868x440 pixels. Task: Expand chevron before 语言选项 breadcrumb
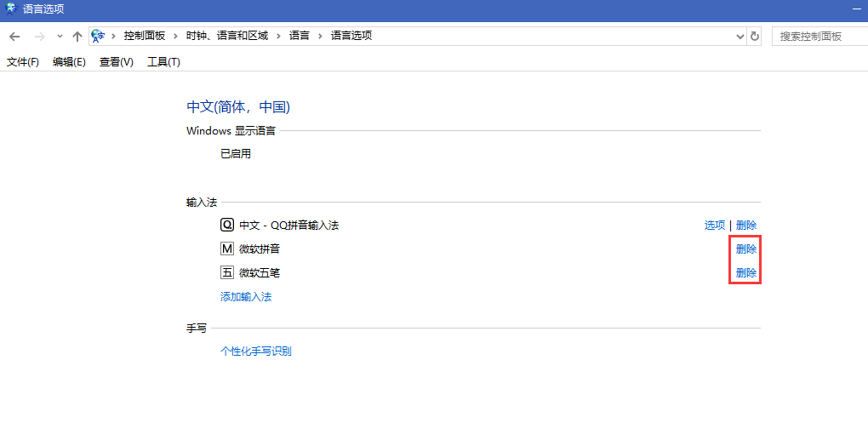click(x=320, y=36)
